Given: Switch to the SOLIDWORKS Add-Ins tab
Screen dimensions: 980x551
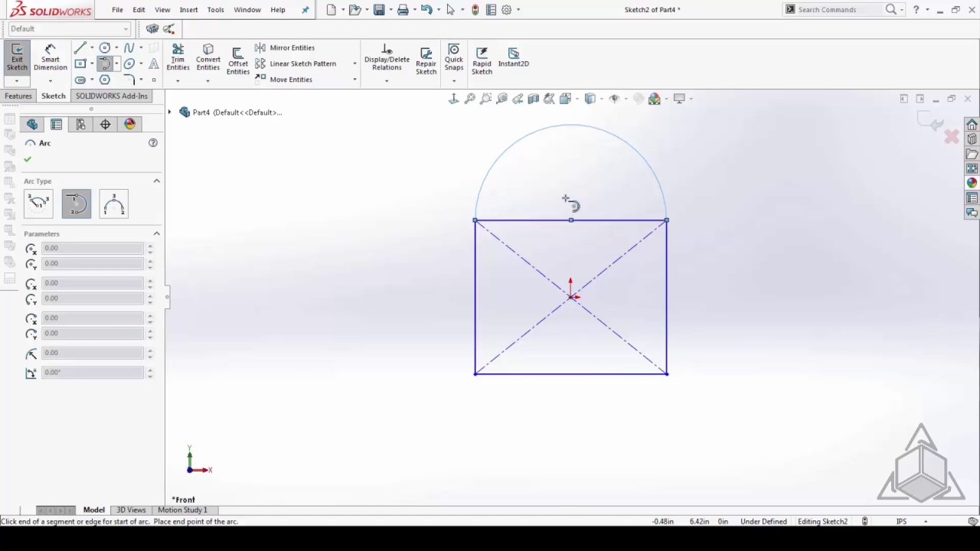Looking at the screenshot, I should coord(111,96).
